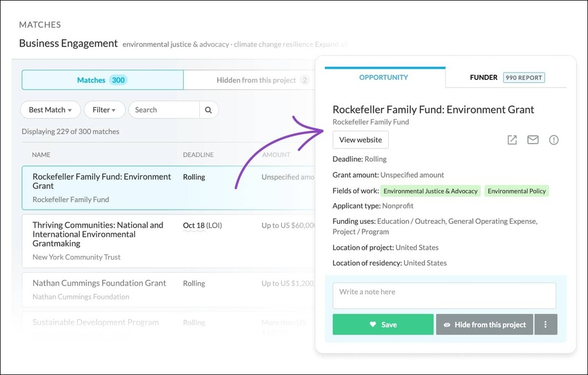Switch to the Funder tab
The image size is (588, 375).
pos(483,78)
